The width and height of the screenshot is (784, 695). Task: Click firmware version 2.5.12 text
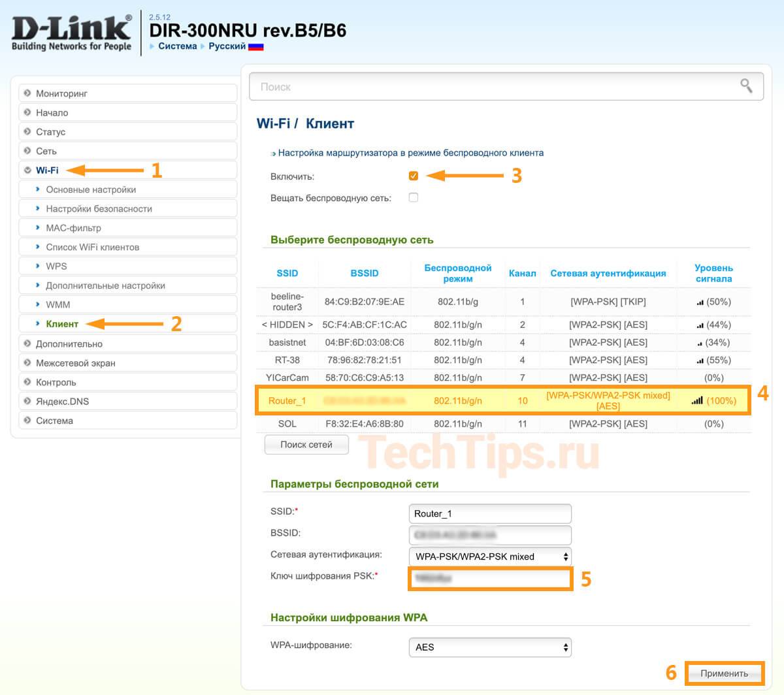coord(159,17)
